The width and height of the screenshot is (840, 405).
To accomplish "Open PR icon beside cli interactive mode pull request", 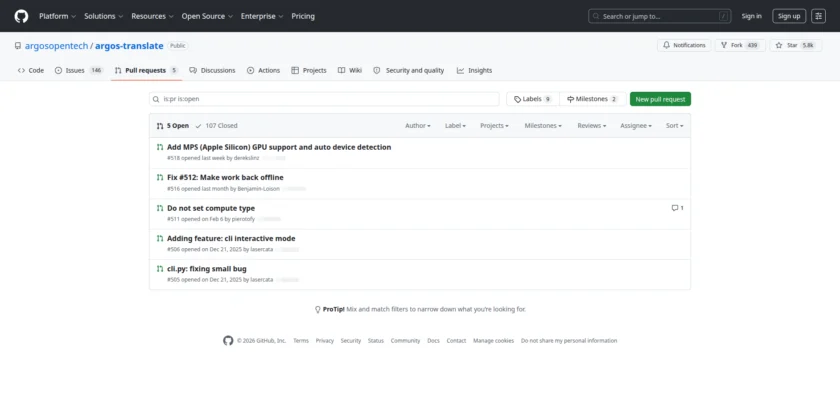I will (x=160, y=238).
